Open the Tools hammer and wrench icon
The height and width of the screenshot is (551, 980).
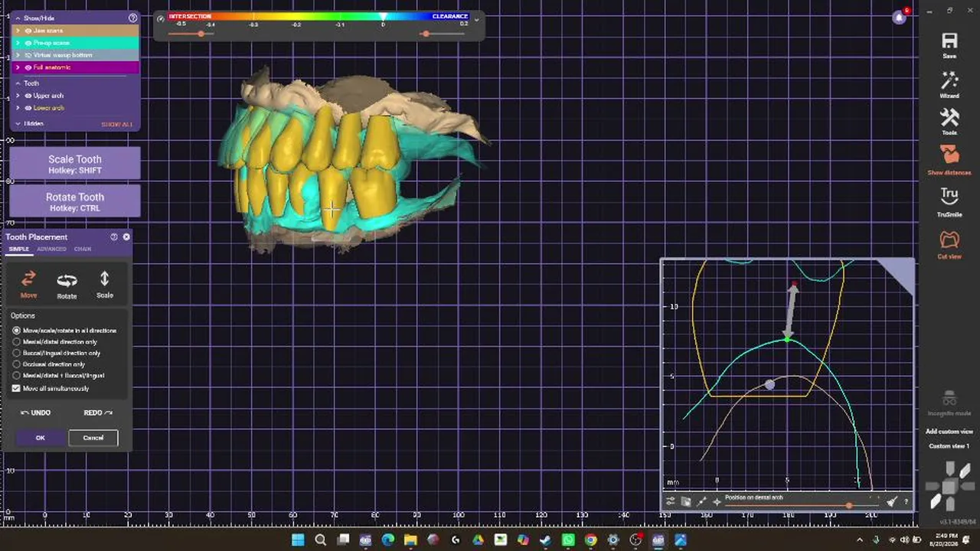(949, 118)
